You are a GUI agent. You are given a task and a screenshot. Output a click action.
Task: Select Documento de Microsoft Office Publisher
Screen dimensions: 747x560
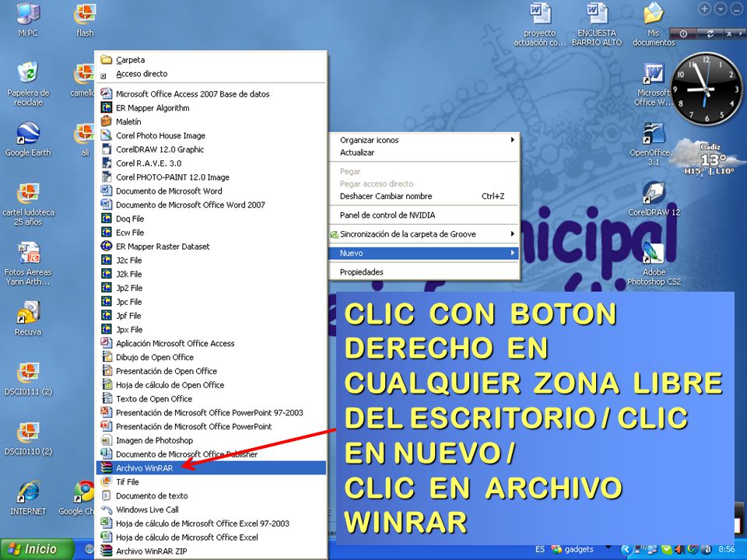click(211, 454)
